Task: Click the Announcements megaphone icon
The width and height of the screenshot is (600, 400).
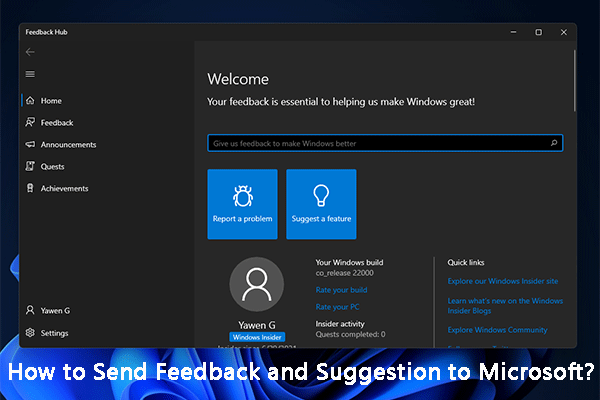Action: (x=30, y=144)
